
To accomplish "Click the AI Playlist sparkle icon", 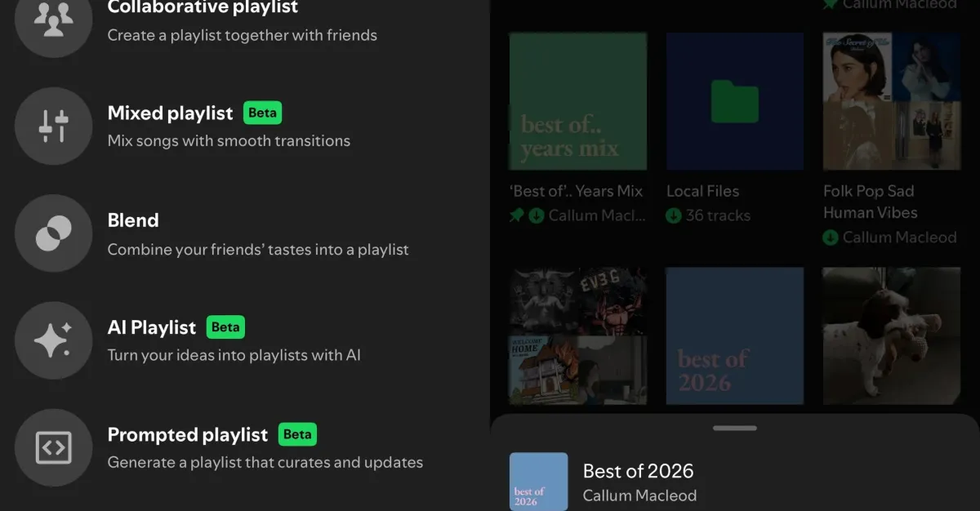I will (53, 340).
